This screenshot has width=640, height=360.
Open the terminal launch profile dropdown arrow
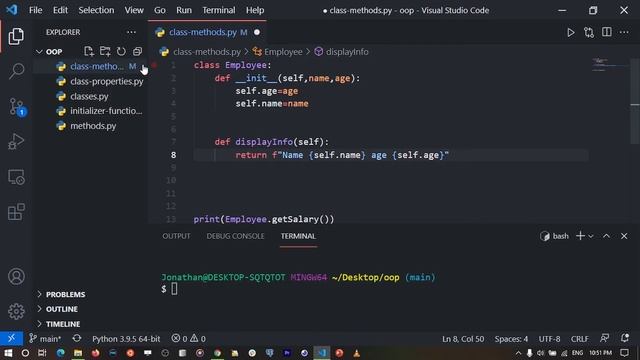tap(591, 236)
